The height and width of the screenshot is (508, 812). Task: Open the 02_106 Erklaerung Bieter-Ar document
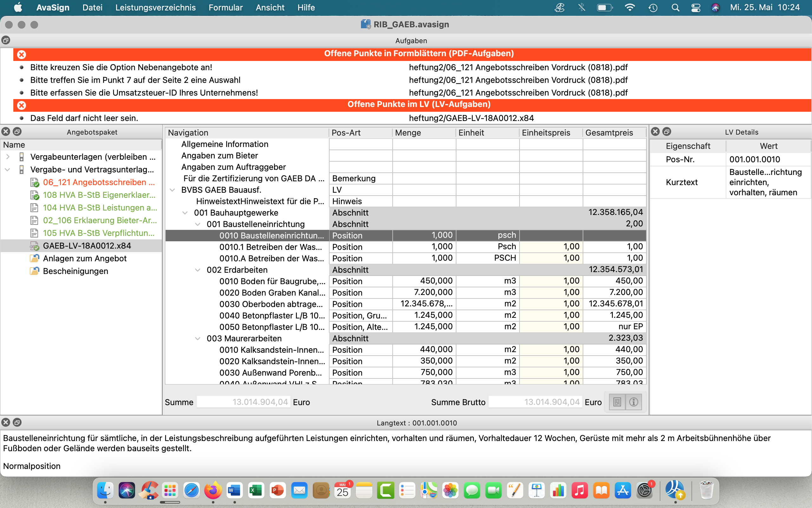click(x=100, y=220)
